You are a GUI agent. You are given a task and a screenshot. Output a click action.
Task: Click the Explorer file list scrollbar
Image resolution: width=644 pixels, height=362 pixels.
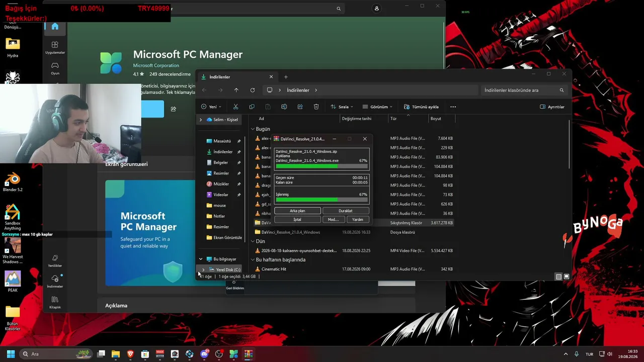570,145
